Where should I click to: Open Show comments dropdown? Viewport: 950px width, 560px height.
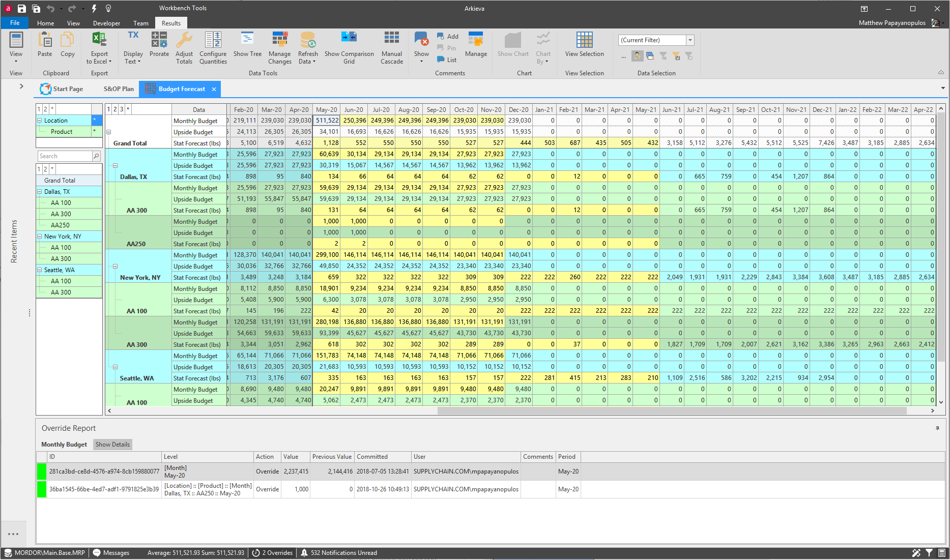tap(421, 47)
